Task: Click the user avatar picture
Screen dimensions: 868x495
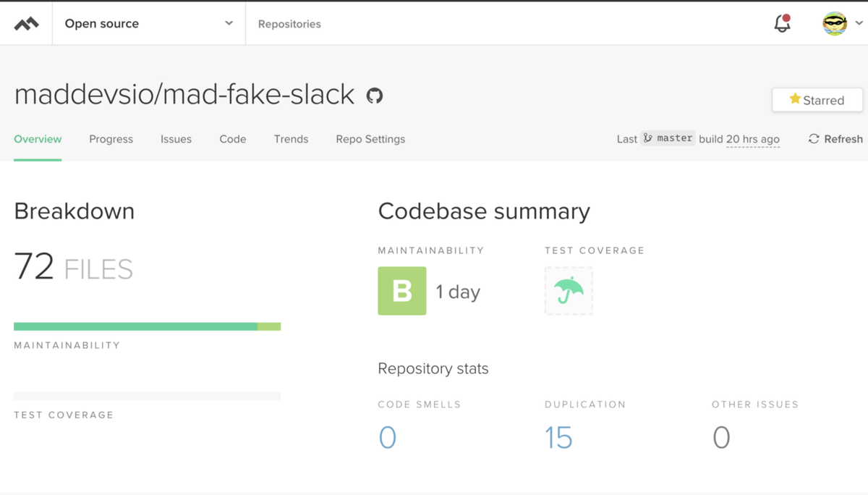Action: coord(835,24)
